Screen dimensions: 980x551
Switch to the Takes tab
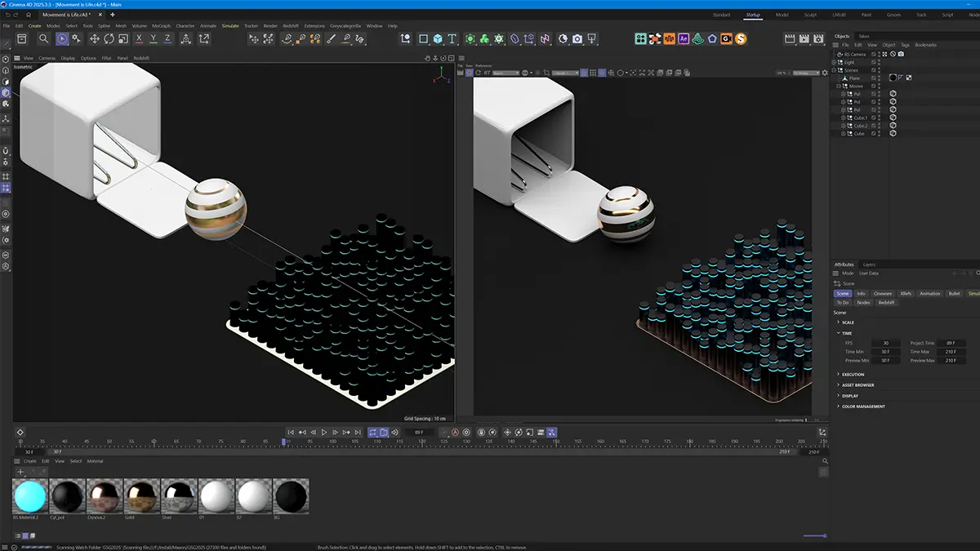pyautogui.click(x=863, y=36)
